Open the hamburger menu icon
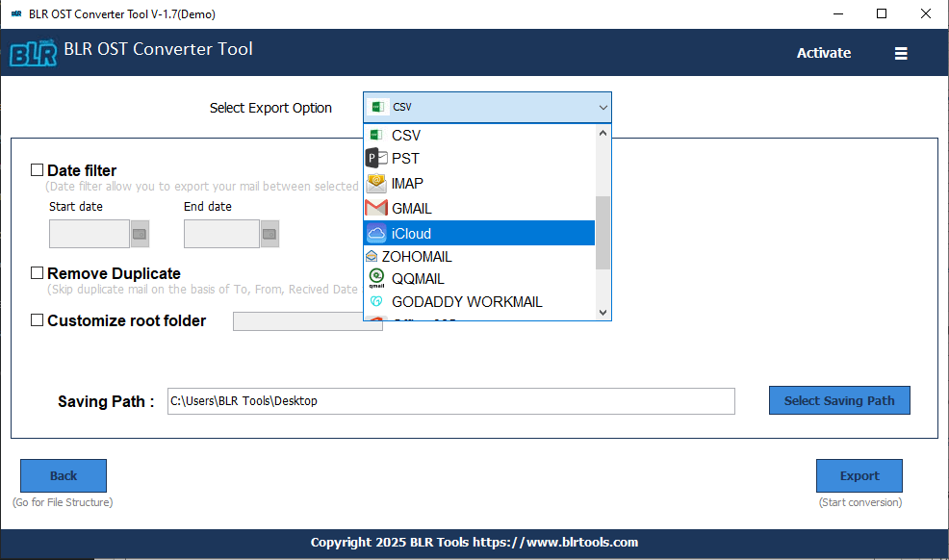The image size is (949, 560). tap(901, 53)
